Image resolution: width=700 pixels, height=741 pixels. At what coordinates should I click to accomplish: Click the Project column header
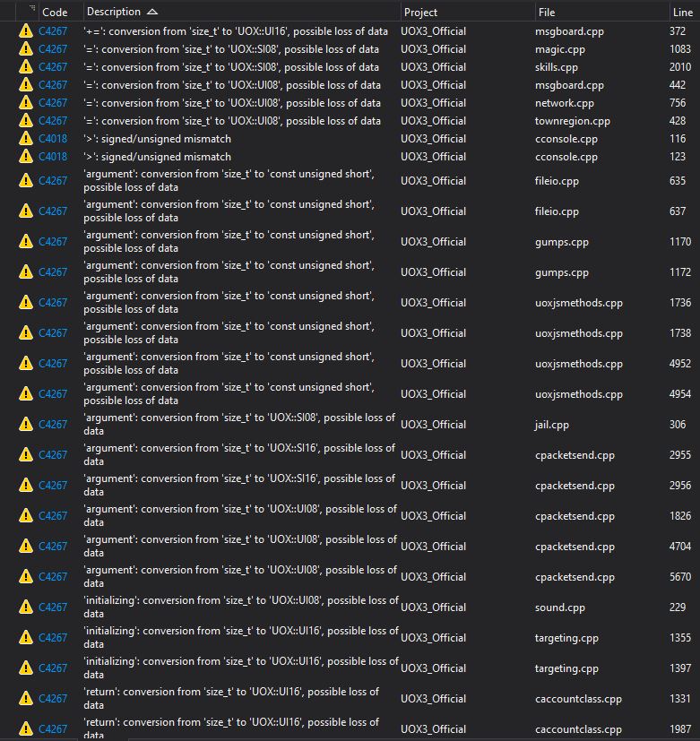(421, 12)
